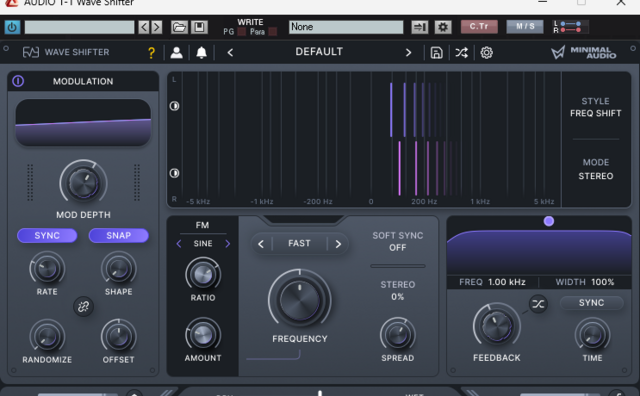The width and height of the screenshot is (640, 396).
Task: Open the DEFAULT preset browser
Action: pos(319,52)
